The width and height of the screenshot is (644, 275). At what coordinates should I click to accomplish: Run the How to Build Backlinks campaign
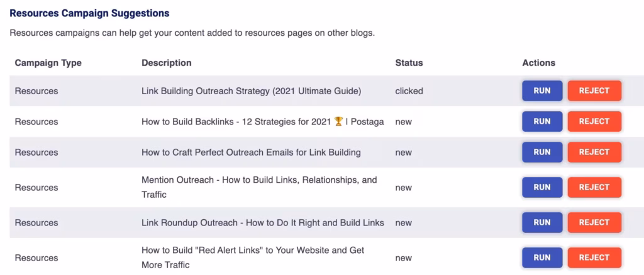click(541, 122)
